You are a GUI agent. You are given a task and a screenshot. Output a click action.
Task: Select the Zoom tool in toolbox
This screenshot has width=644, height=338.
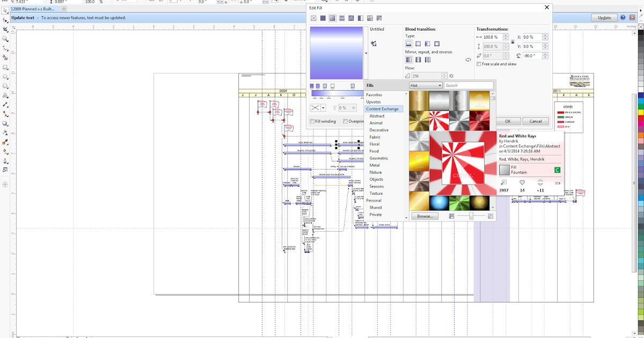click(x=5, y=39)
